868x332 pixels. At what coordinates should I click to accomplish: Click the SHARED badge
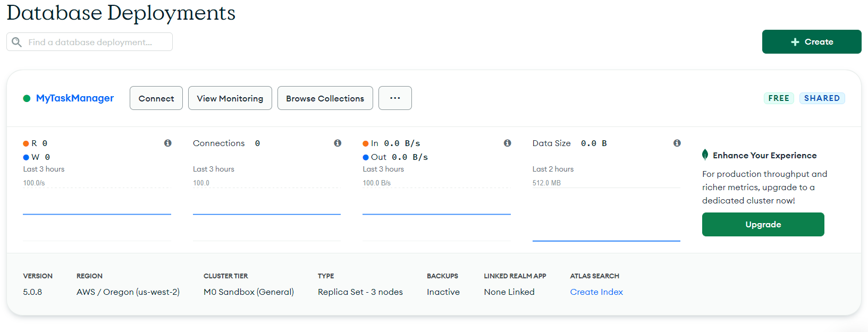tap(822, 98)
